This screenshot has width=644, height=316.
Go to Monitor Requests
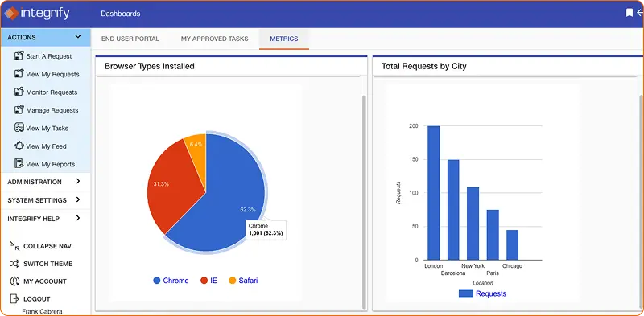pyautogui.click(x=52, y=92)
